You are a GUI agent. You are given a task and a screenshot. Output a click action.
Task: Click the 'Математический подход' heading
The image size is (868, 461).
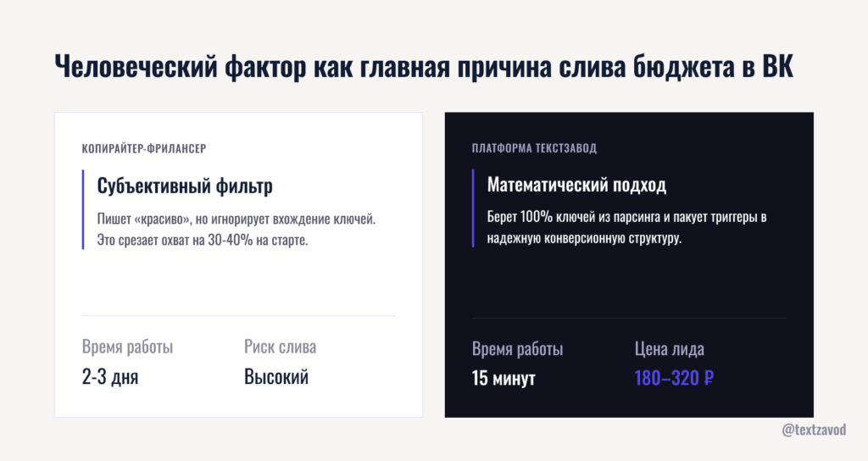pos(576,184)
